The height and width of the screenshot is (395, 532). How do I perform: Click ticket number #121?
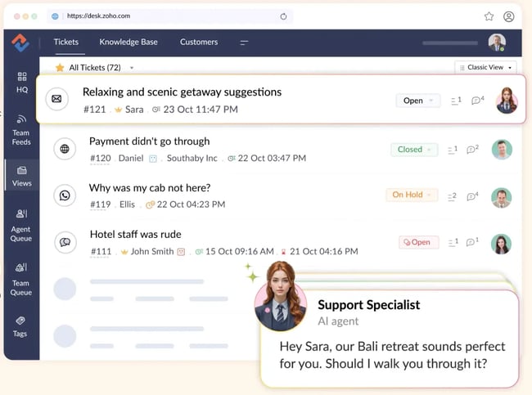95,110
